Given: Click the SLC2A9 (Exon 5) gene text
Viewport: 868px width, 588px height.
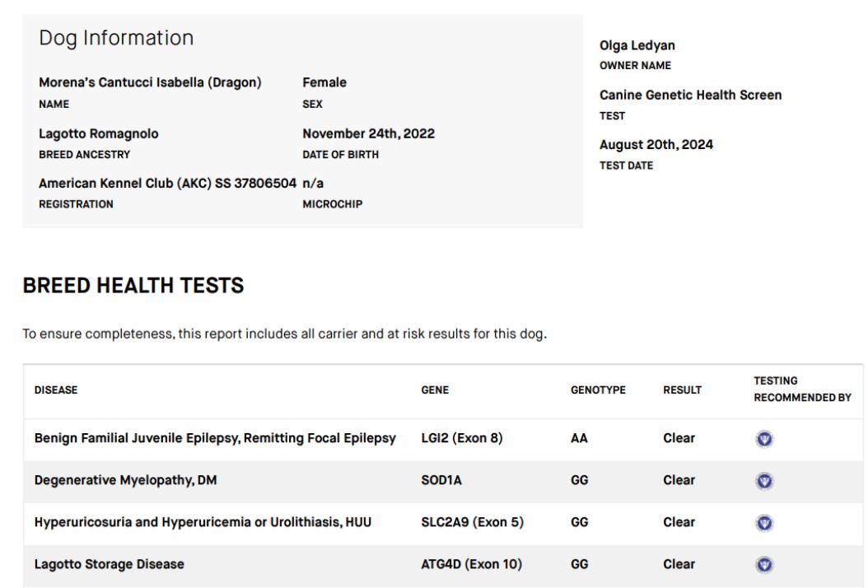Looking at the screenshot, I should (x=472, y=523).
